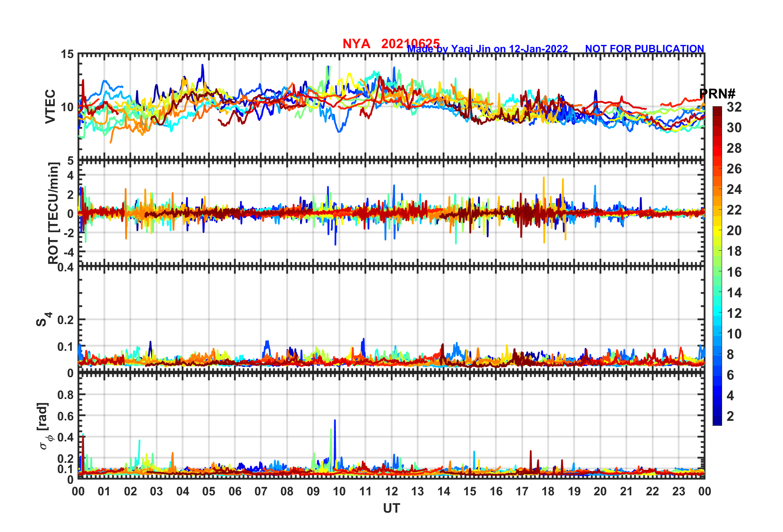The width and height of the screenshot is (783, 532).
Task: Click PRN colorbar tick label 14
Action: [x=734, y=293]
